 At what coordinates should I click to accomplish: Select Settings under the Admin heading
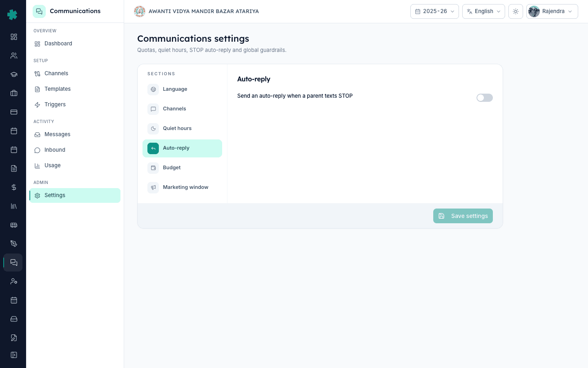point(75,195)
